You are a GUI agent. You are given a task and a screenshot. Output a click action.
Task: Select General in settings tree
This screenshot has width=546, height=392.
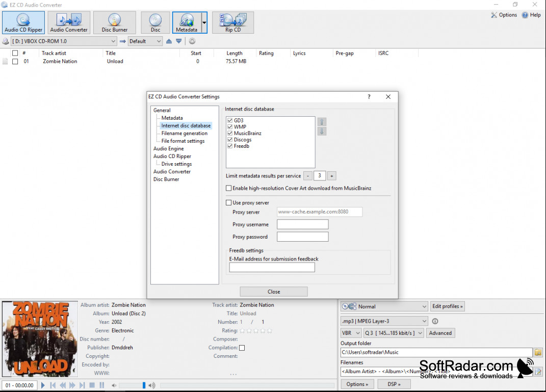(x=162, y=110)
